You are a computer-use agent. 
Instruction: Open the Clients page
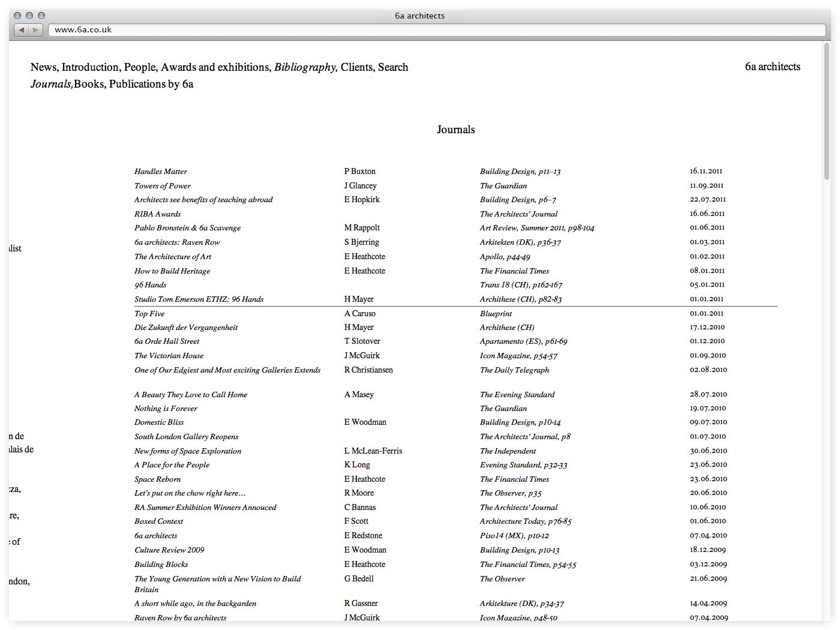[356, 67]
